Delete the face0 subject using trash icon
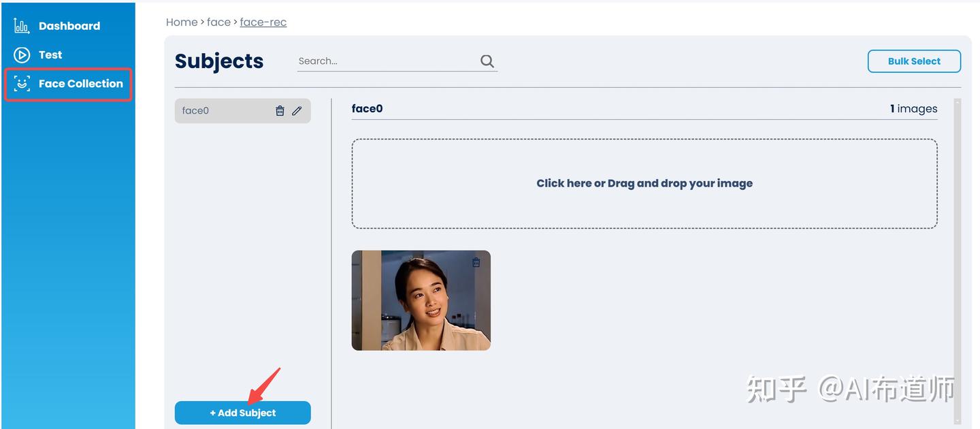Image resolution: width=980 pixels, height=429 pixels. click(x=280, y=111)
